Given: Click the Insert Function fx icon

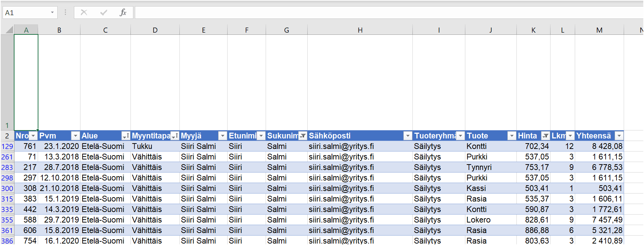Looking at the screenshot, I should [x=123, y=13].
